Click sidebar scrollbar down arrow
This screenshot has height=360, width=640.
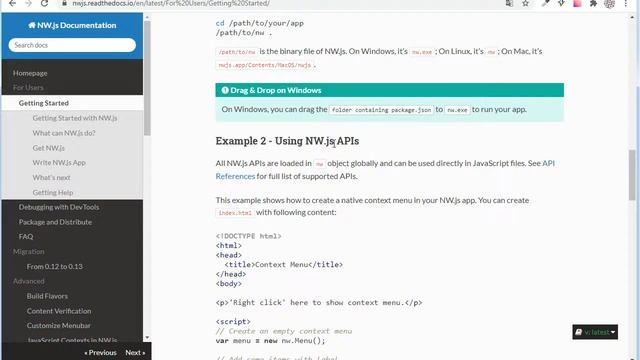click(x=147, y=338)
